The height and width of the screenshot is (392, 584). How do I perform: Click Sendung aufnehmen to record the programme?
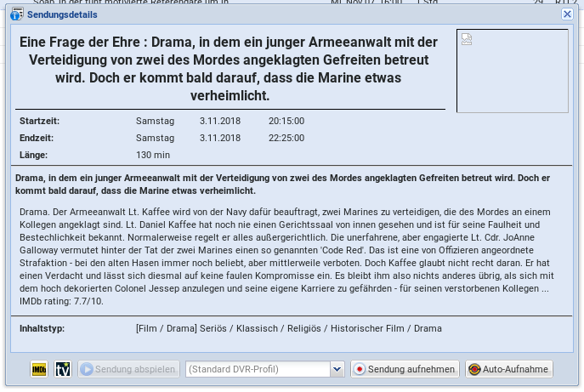point(405,369)
